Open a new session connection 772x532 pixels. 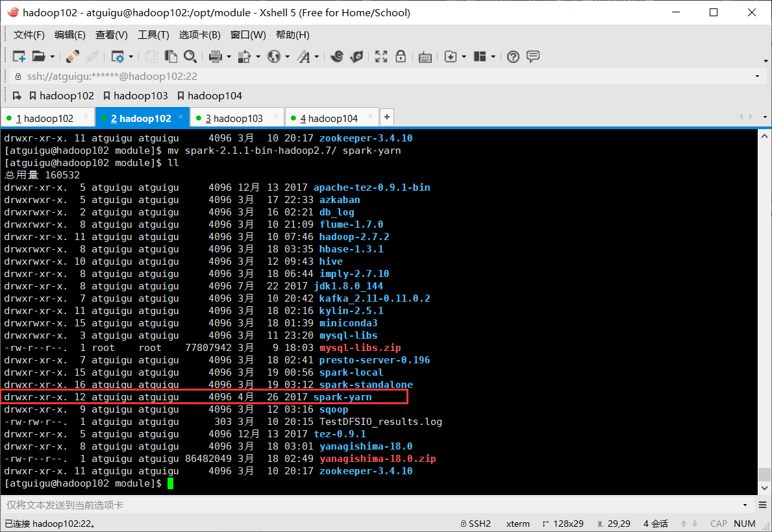[x=18, y=56]
